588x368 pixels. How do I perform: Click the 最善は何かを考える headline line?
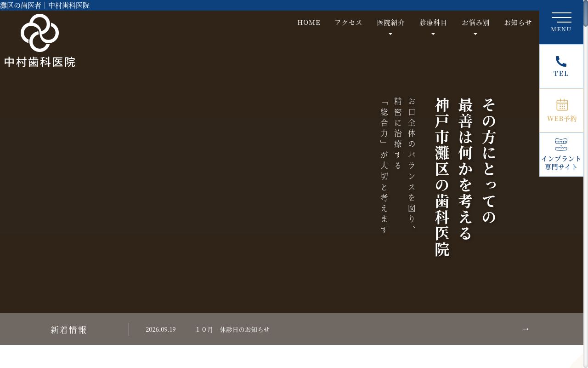pos(465,169)
